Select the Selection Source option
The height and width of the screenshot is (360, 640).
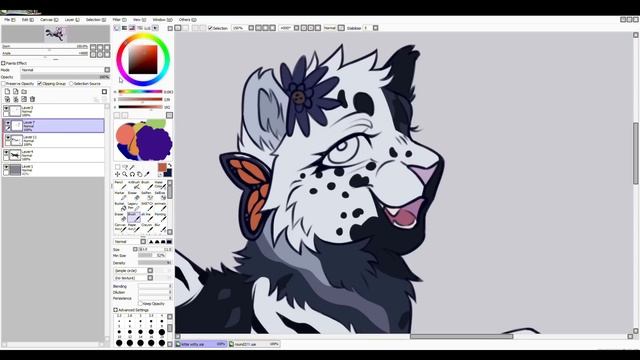71,84
